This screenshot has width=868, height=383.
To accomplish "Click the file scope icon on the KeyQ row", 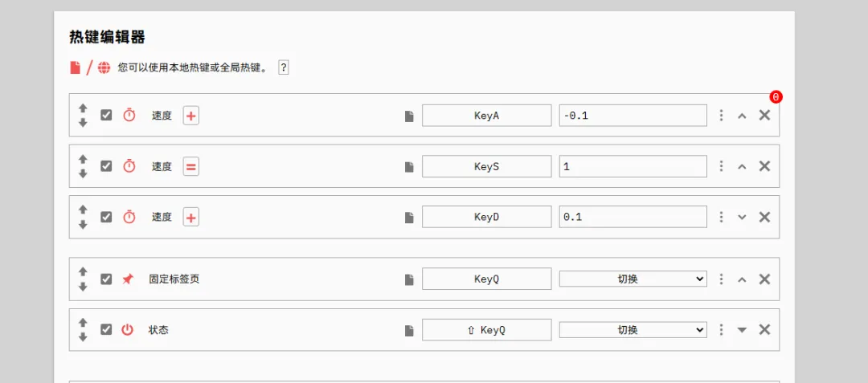I will pos(409,279).
